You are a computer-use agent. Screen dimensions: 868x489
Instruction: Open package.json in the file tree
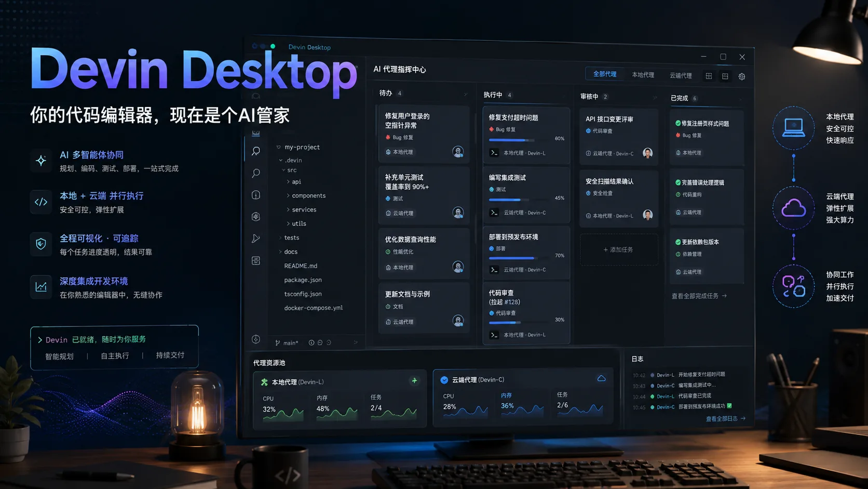303,280
